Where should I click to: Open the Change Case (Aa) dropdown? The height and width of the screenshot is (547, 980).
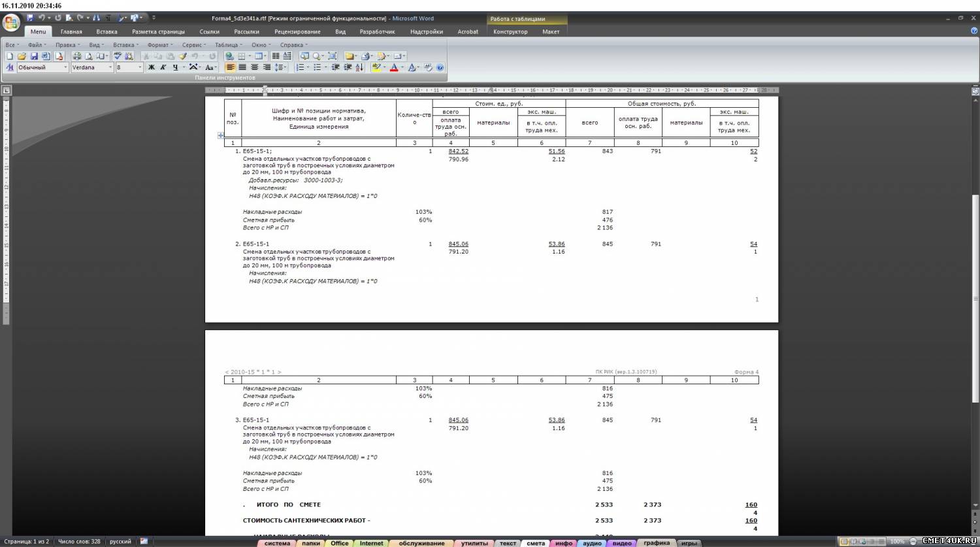click(x=211, y=67)
